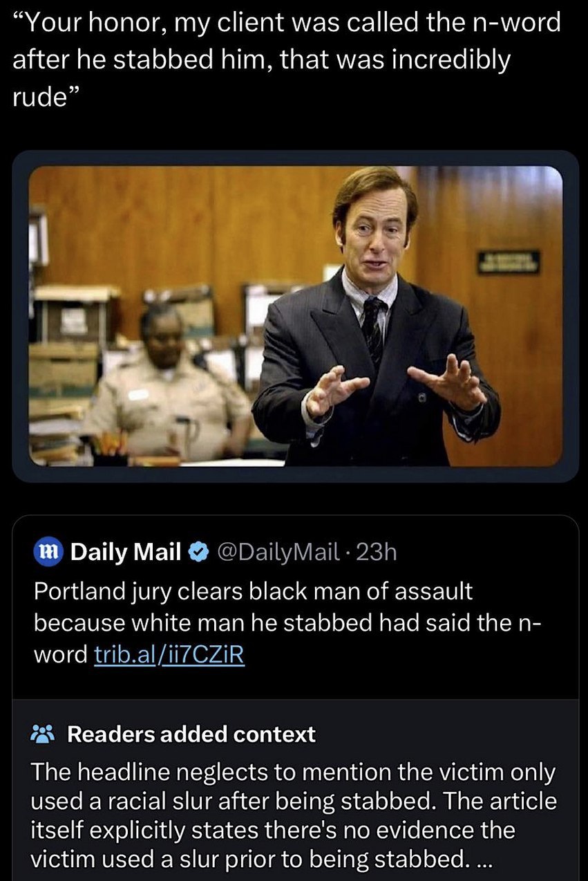
Task: Open the trib.al/ii7CZiR link
Action: tap(169, 654)
